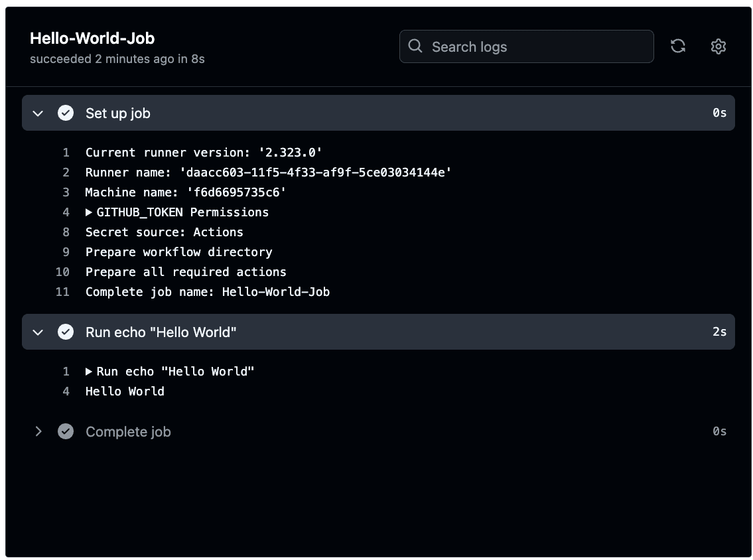Click line number 1 of Set up job
The height and width of the screenshot is (560, 753).
tap(66, 153)
